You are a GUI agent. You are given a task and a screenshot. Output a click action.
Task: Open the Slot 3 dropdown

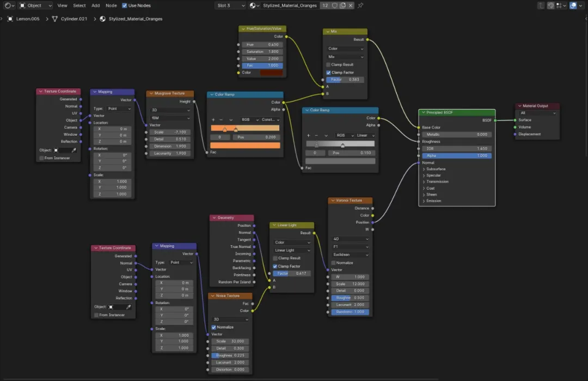pyautogui.click(x=231, y=5)
